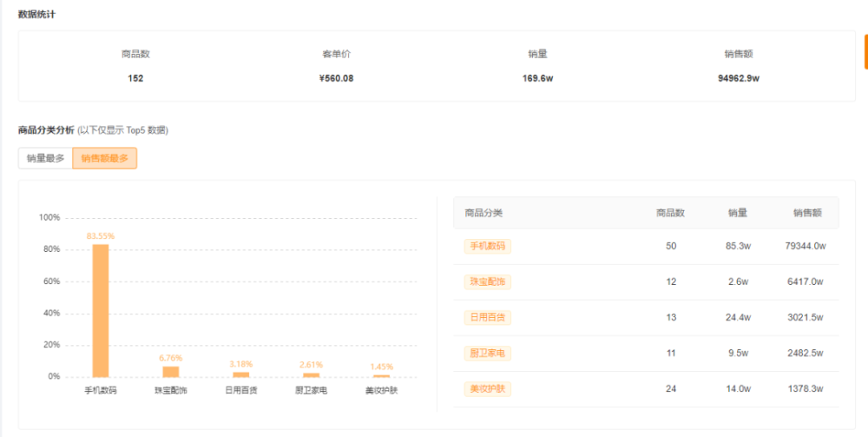Switch to the 销量最多 tab
This screenshot has width=868, height=437.
(x=45, y=158)
